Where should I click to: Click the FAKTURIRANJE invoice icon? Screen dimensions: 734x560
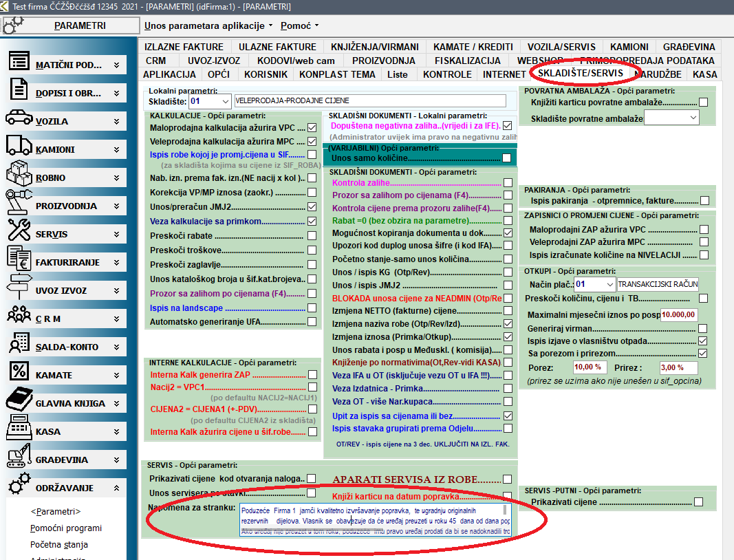point(19,258)
